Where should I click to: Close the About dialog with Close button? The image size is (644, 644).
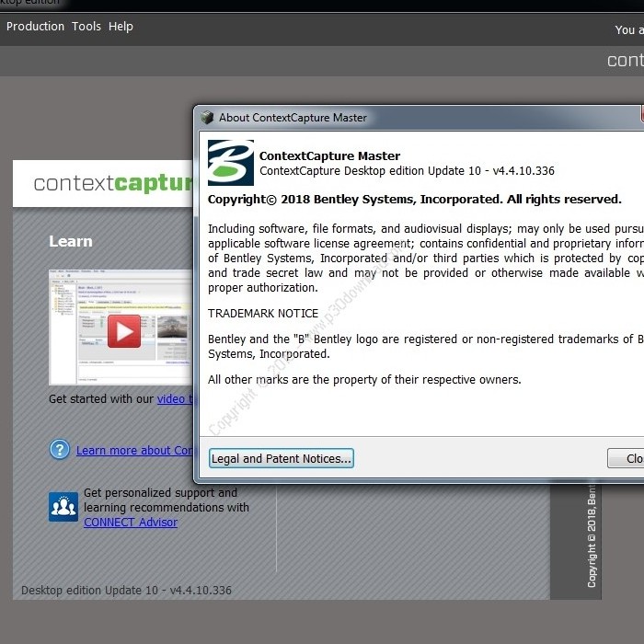click(626, 458)
